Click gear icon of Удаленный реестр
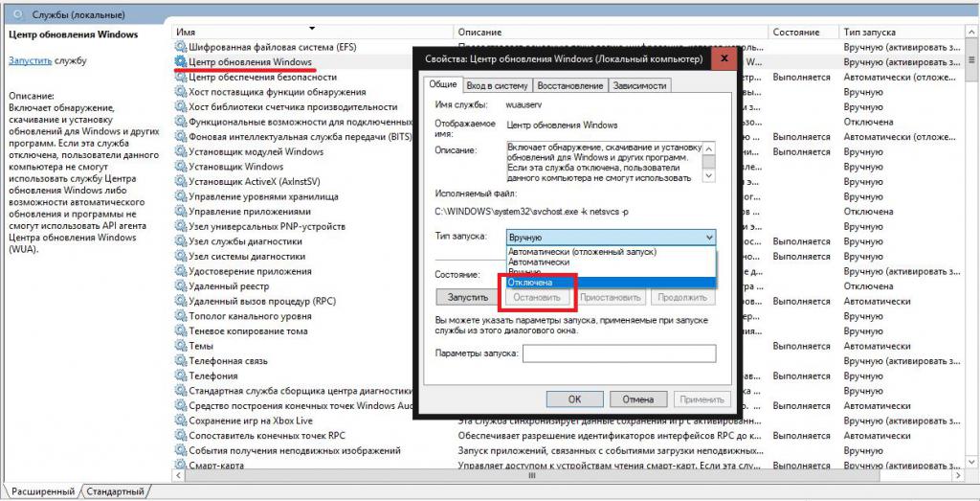 pos(181,285)
